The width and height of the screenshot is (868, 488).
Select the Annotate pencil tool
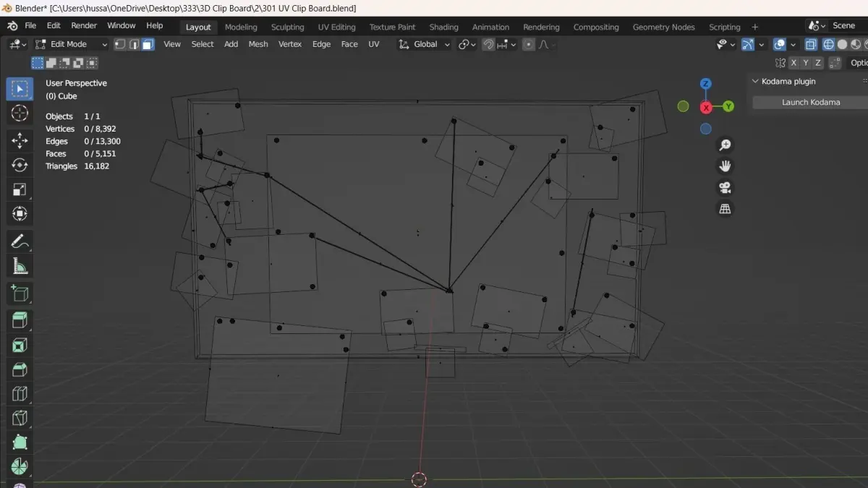(x=20, y=241)
